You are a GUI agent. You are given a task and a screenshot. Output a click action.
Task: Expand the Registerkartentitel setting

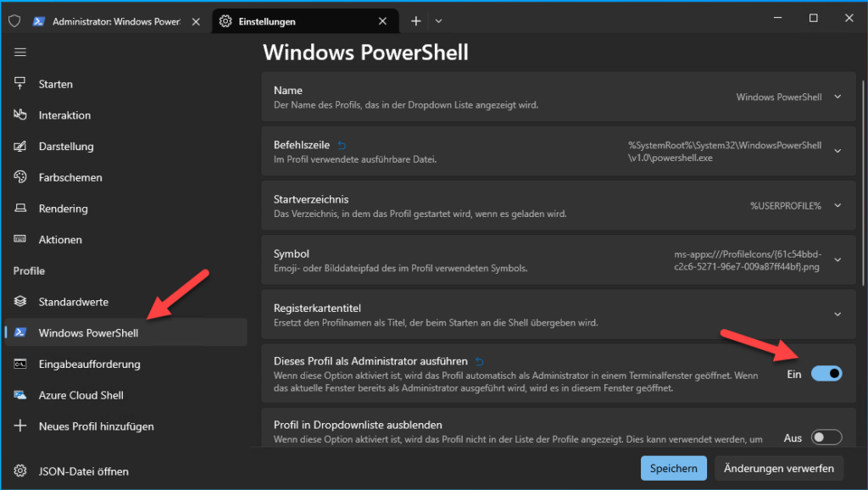click(x=837, y=314)
